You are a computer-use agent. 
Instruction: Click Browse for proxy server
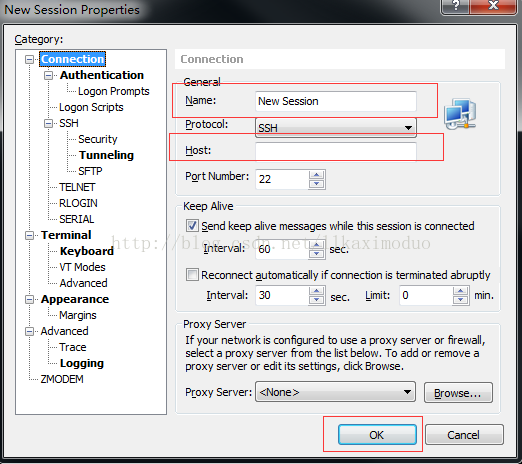click(458, 392)
